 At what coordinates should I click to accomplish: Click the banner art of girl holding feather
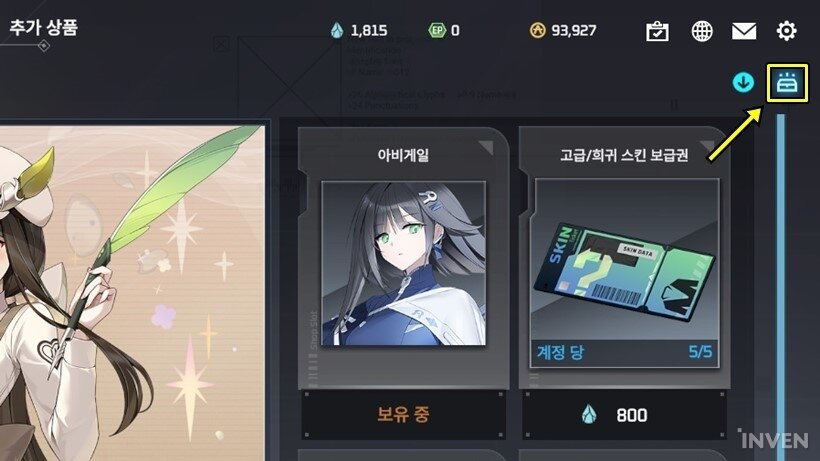click(132, 293)
